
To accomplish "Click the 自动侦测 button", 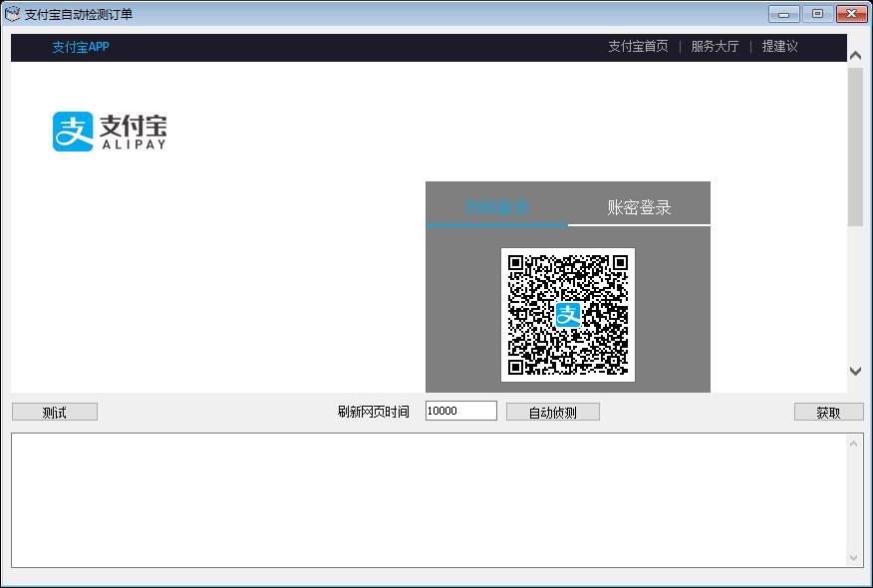I will (x=553, y=412).
